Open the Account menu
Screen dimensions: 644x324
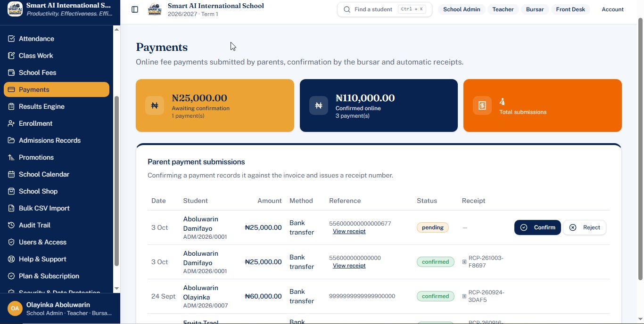(612, 9)
